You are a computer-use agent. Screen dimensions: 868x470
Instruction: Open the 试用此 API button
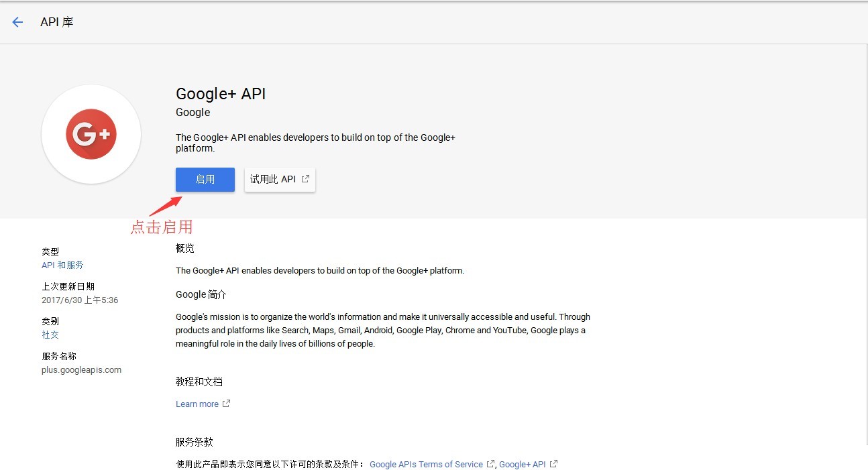(280, 180)
